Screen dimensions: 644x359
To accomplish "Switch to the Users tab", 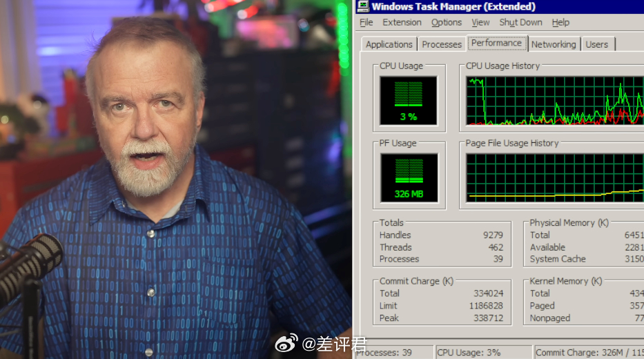I will (597, 44).
